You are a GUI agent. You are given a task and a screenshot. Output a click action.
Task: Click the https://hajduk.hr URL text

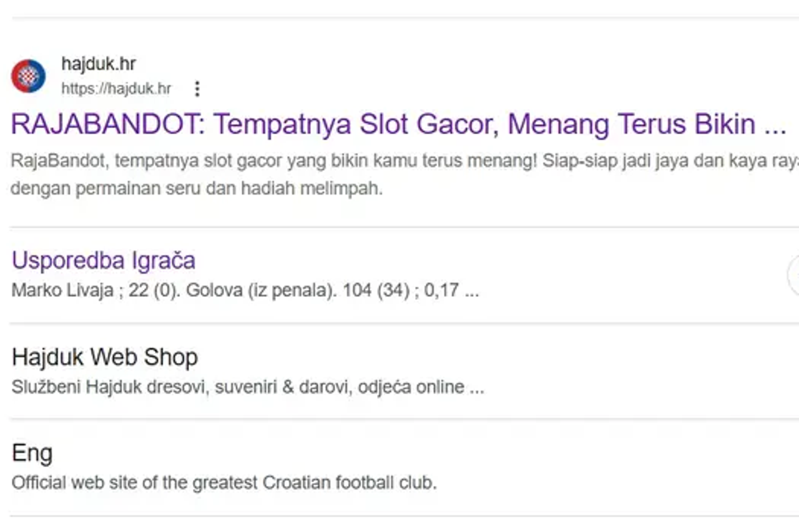coord(116,89)
